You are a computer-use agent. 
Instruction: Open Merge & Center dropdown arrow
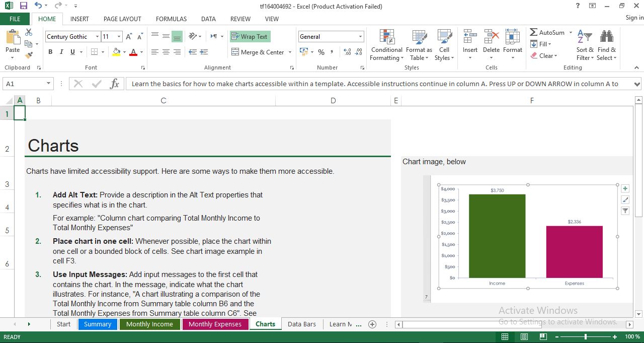pyautogui.click(x=289, y=52)
